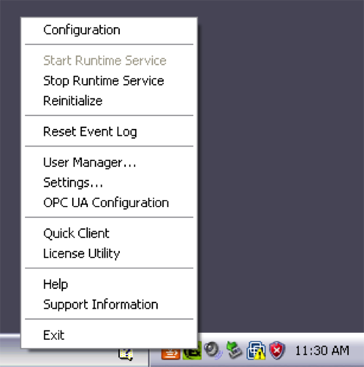Open Help from the menu
This screenshot has width=364, height=367.
pos(109,284)
